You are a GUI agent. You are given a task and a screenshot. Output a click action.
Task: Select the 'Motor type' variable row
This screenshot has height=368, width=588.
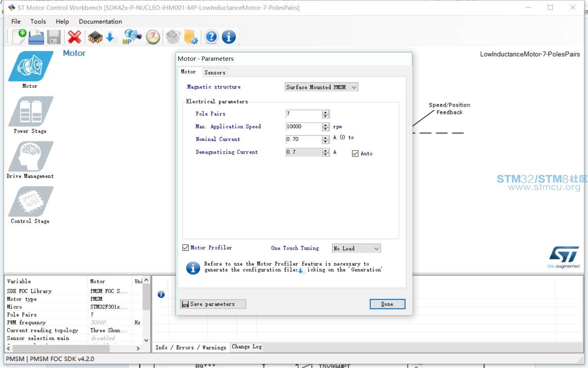click(74, 299)
